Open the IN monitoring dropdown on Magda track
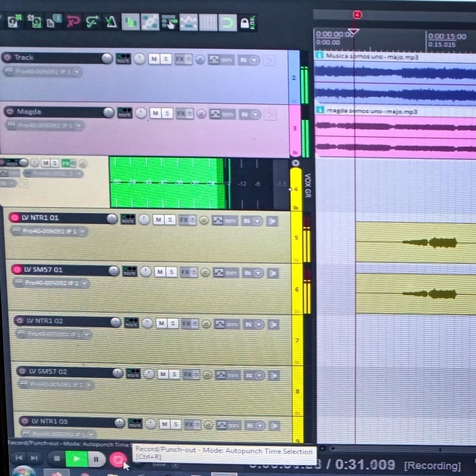Screen dimensions: 476x476 (249, 114)
